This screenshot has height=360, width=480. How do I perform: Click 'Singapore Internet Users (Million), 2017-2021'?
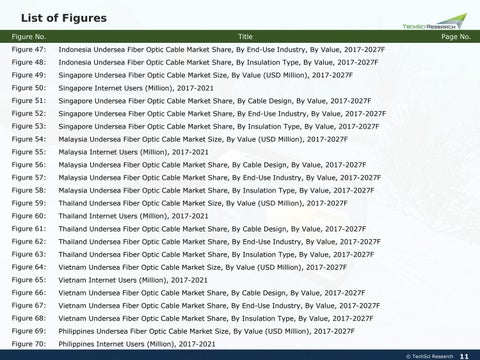tap(136, 88)
